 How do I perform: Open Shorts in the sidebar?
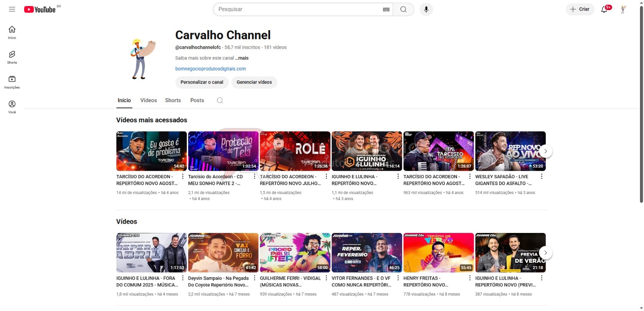pyautogui.click(x=12, y=57)
